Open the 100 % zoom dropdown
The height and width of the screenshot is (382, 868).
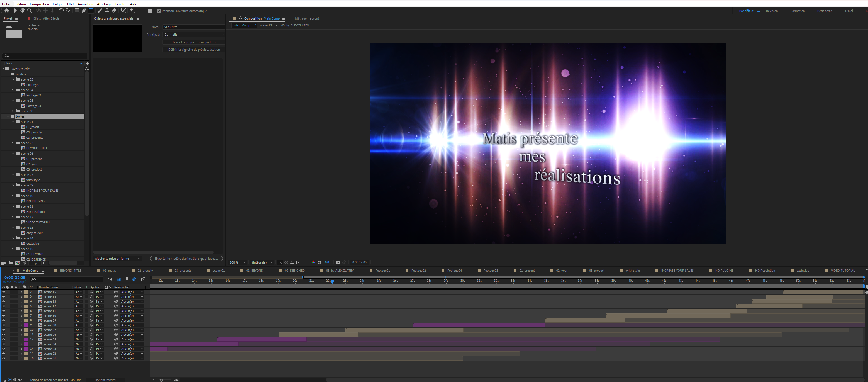(x=238, y=262)
